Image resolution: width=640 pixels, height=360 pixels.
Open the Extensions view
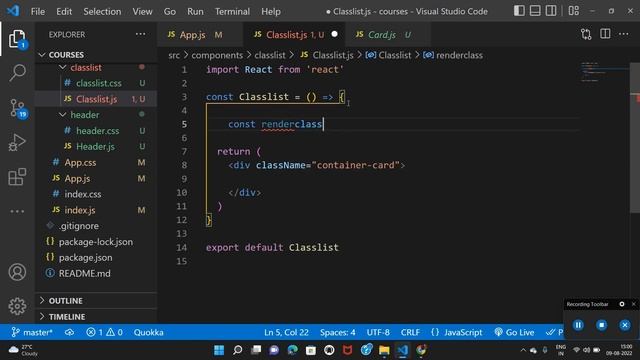click(17, 177)
